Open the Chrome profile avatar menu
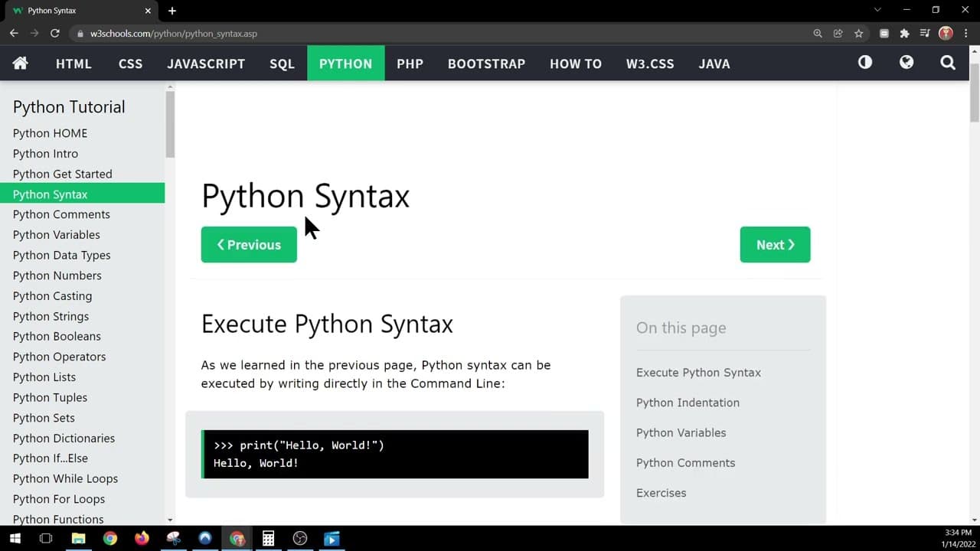Viewport: 980px width, 551px height. tap(946, 34)
